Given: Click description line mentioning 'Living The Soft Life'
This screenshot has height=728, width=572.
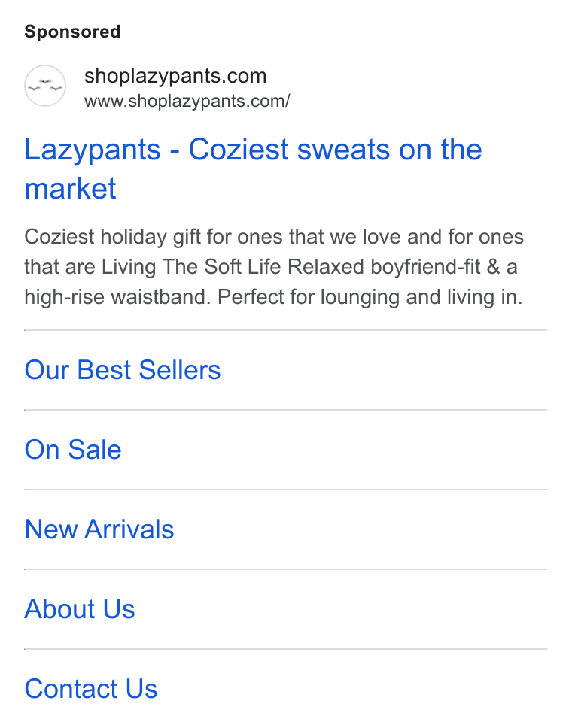Looking at the screenshot, I should pyautogui.click(x=271, y=267).
